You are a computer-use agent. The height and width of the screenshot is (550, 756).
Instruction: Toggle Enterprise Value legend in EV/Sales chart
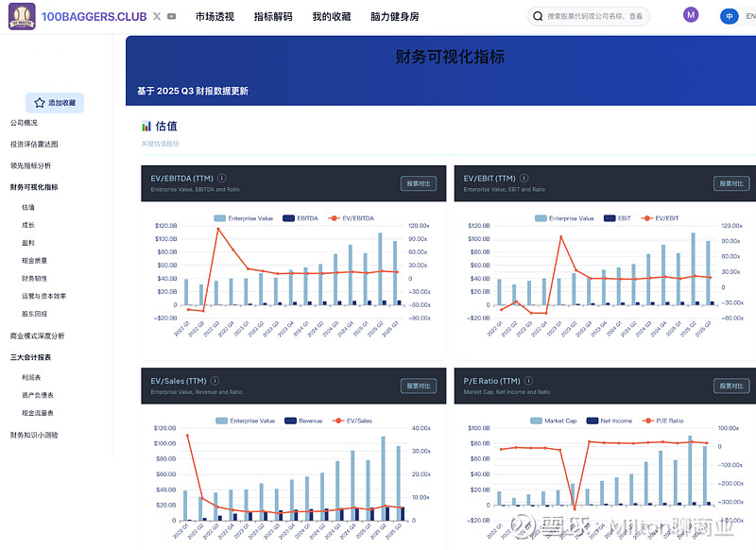coord(246,421)
